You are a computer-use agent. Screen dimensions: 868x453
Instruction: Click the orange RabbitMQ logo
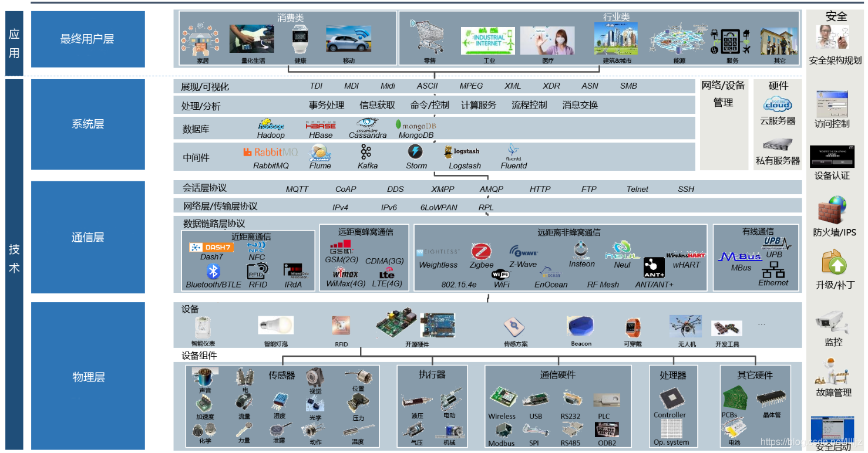[271, 152]
